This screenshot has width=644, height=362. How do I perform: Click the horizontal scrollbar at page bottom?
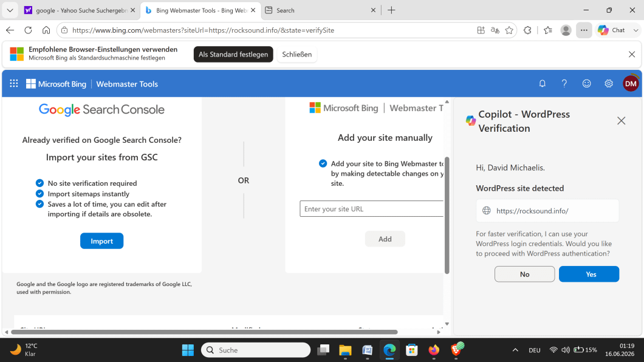tap(204, 332)
